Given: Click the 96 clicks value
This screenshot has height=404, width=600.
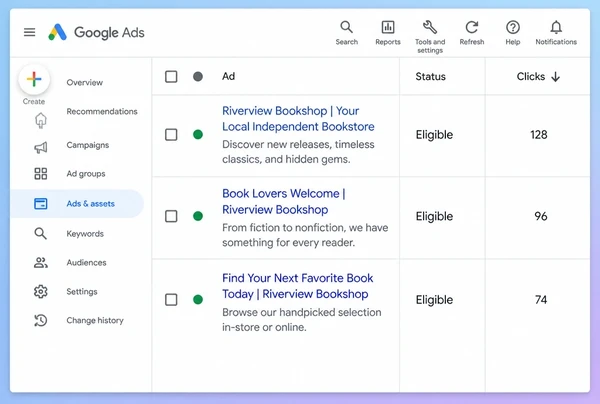Looking at the screenshot, I should click(x=541, y=217).
